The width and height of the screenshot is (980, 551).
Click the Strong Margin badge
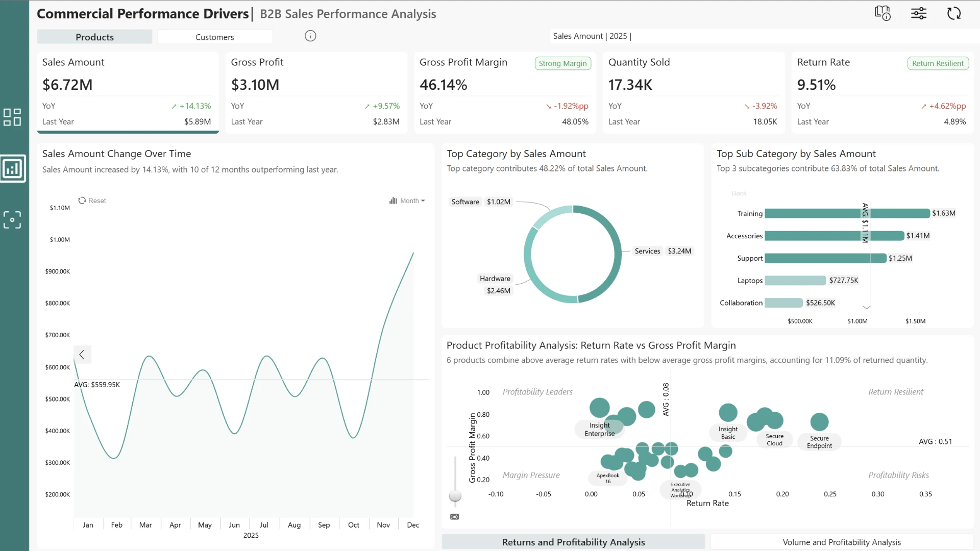coord(563,63)
